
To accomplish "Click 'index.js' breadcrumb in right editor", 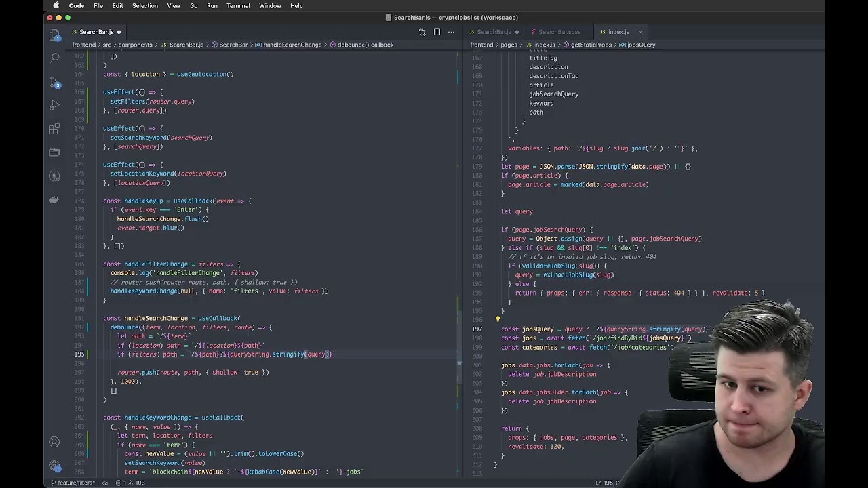I will 545,45.
